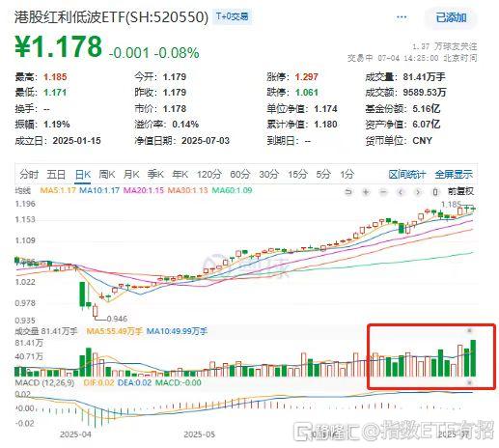This screenshot has width=499, height=448.
Task: Click the 成交额 value 9589.53万
Action: coord(425,93)
